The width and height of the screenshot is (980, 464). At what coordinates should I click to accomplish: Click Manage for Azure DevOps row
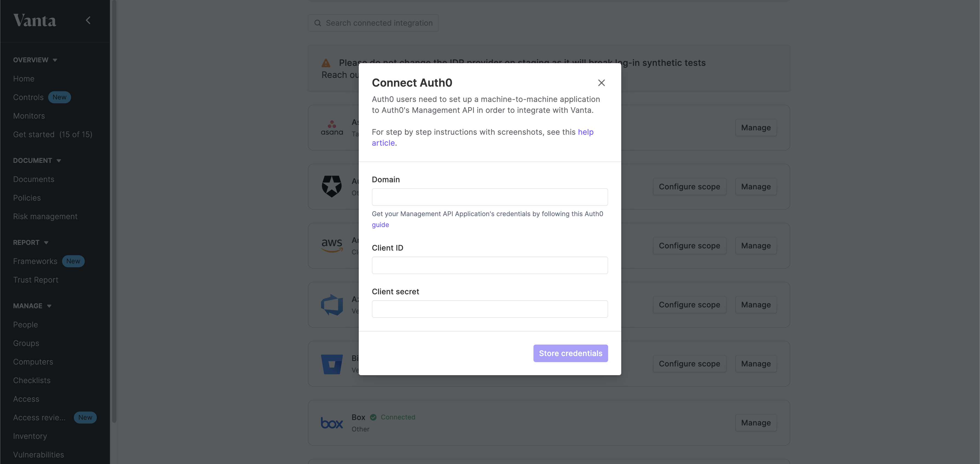[756, 305]
